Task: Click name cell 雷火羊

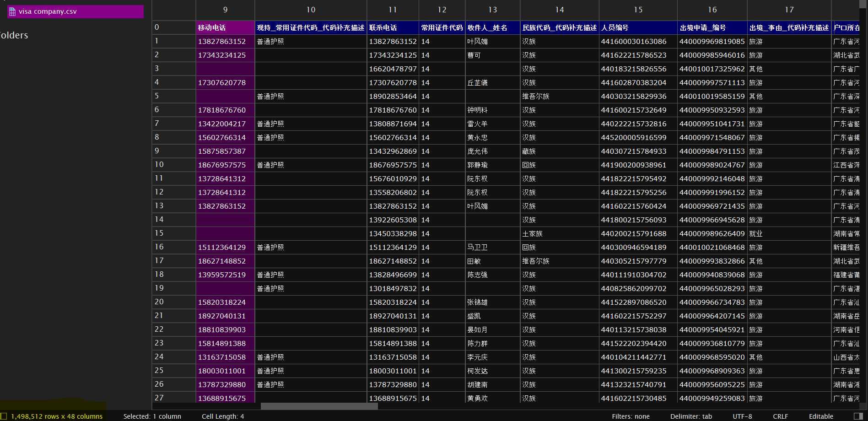Action: pos(492,124)
